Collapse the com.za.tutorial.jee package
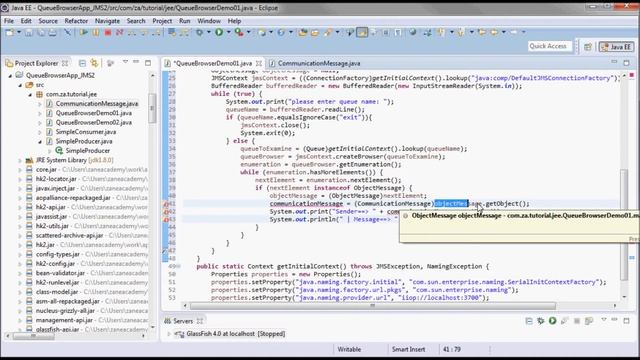Screen dimensions: 640x360 (x=30, y=94)
